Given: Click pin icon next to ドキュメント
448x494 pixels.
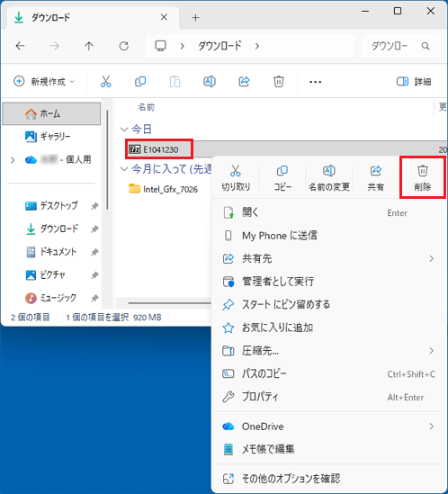Looking at the screenshot, I should (94, 252).
